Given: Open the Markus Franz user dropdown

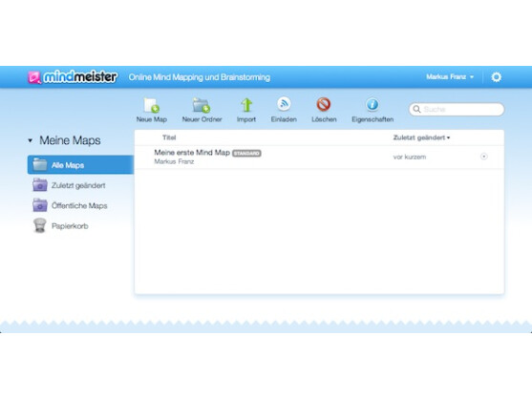Looking at the screenshot, I should (x=450, y=77).
